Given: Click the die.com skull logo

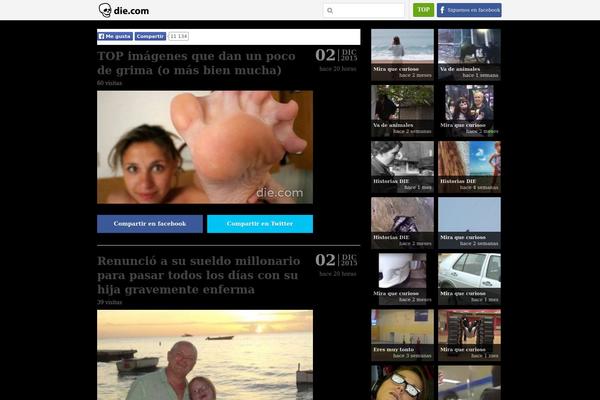Looking at the screenshot, I should (x=124, y=10).
